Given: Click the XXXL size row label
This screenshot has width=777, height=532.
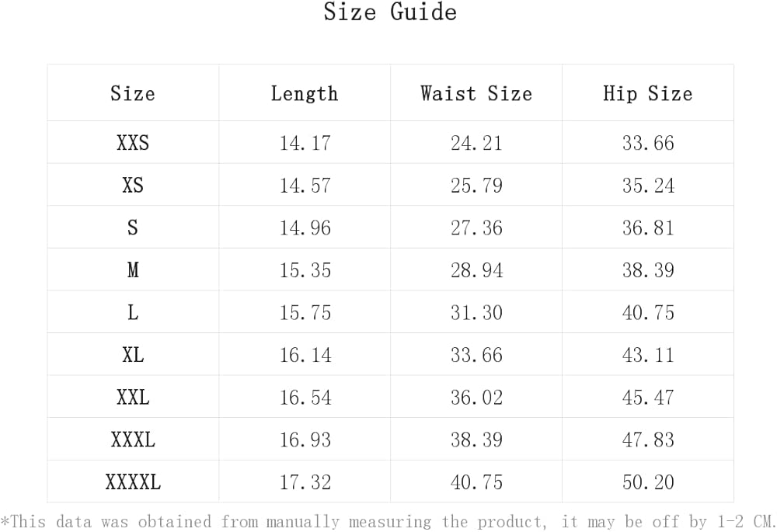Looking at the screenshot, I should 133,440.
